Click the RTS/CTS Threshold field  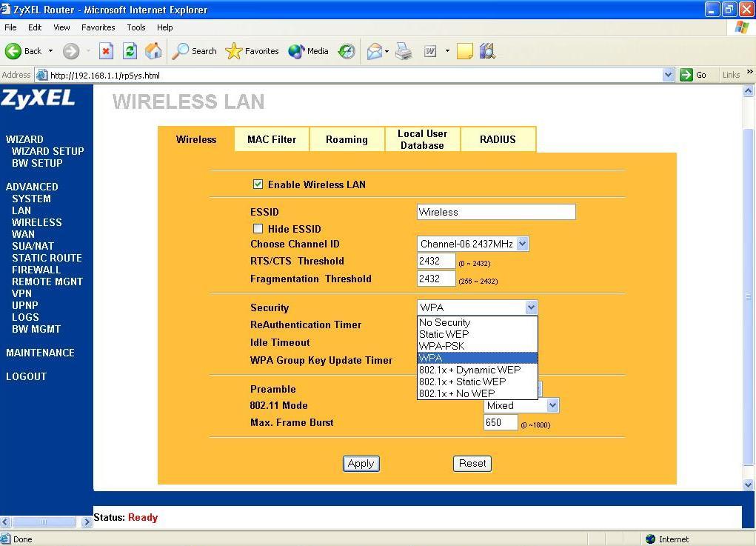[x=436, y=261]
